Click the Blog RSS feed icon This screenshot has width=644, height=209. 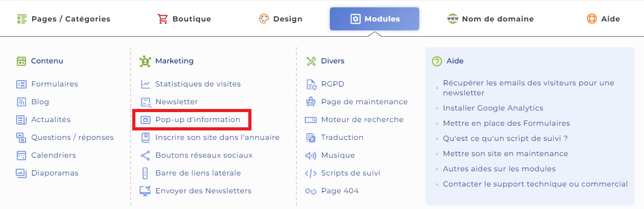(21, 102)
